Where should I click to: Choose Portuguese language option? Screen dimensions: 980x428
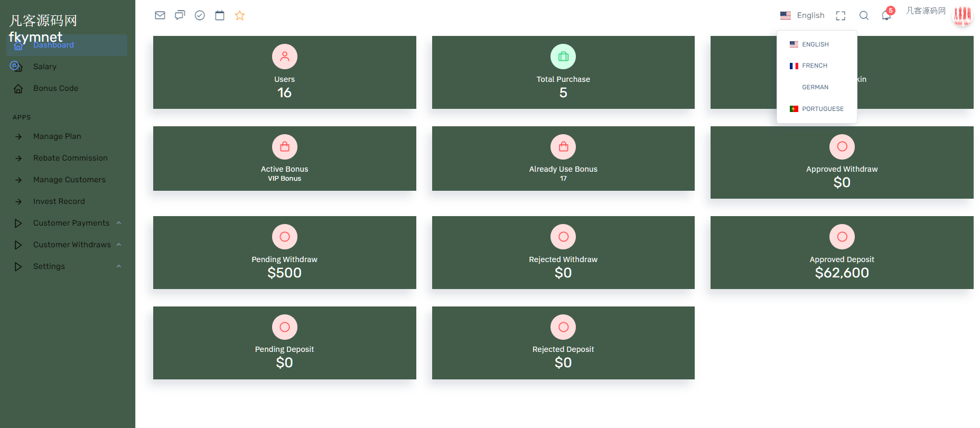822,109
